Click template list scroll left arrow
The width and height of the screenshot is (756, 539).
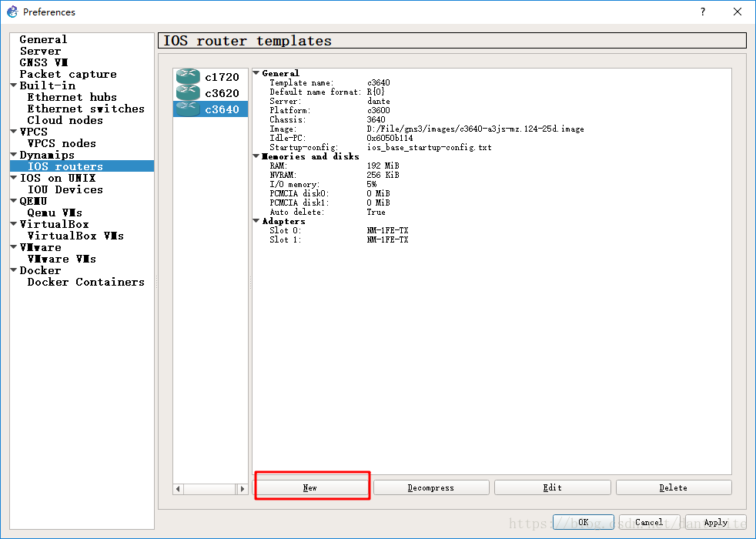[179, 489]
